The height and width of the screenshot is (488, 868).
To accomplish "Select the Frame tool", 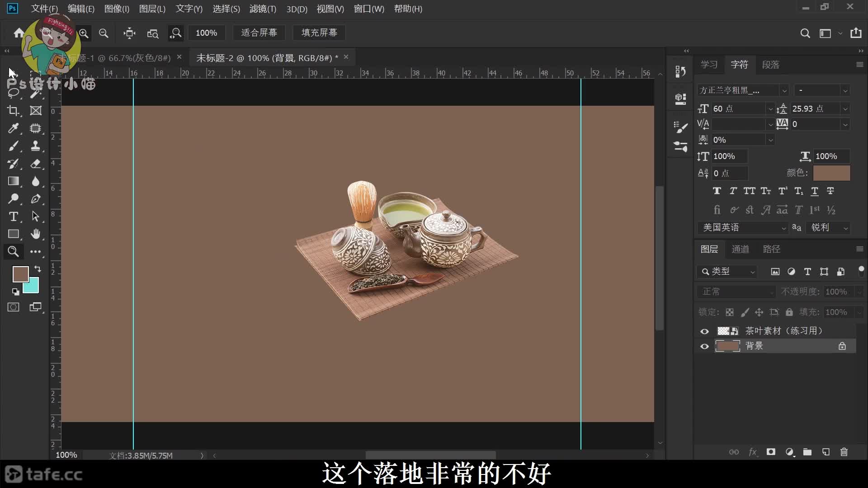I will (35, 111).
